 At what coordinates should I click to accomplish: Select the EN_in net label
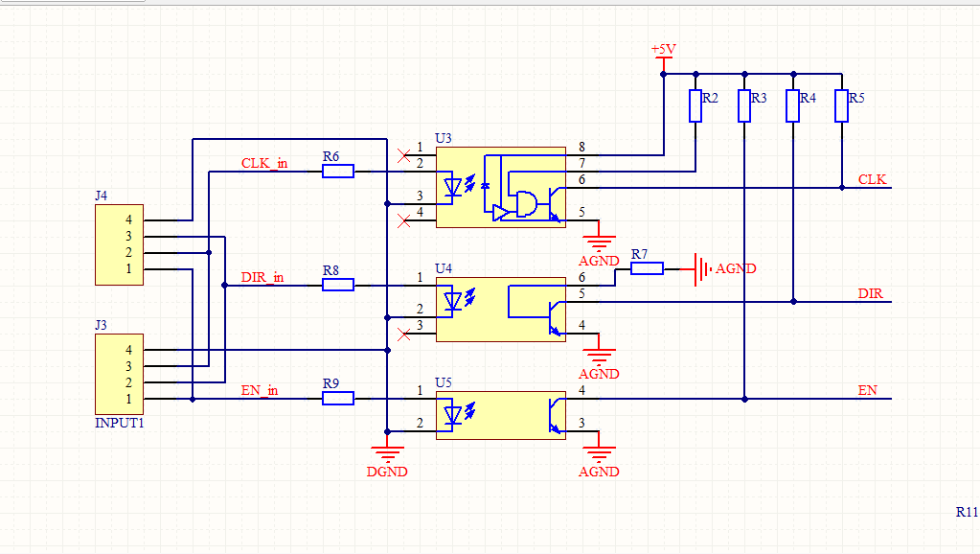pyautogui.click(x=260, y=390)
